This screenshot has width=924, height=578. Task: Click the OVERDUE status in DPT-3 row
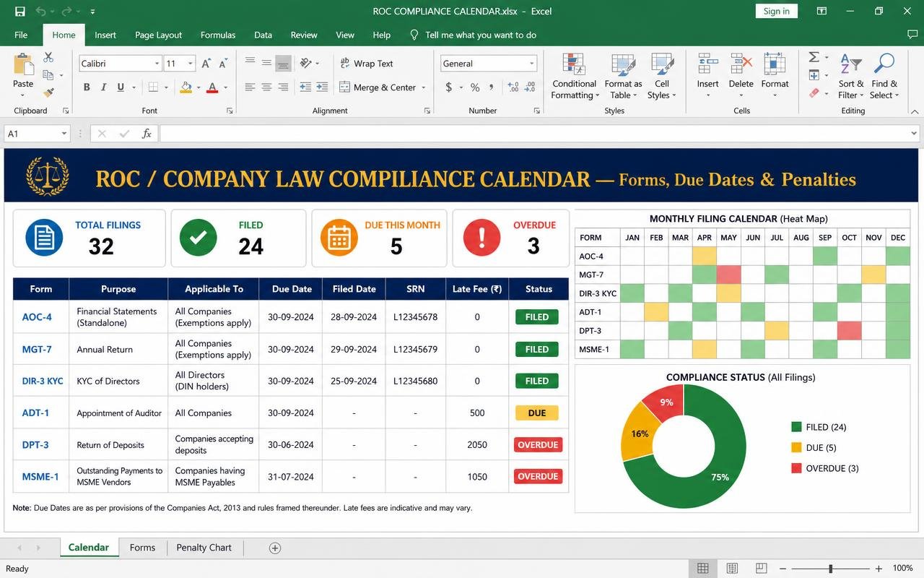538,445
